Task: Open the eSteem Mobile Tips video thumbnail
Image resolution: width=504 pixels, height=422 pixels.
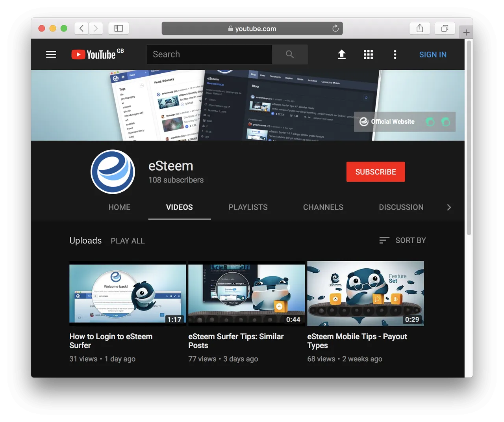Action: pyautogui.click(x=365, y=294)
